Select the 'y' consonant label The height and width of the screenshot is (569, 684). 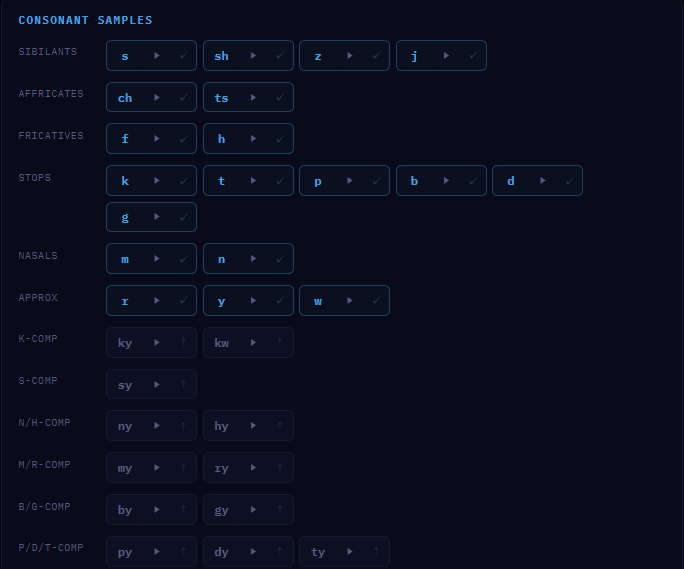click(x=221, y=302)
